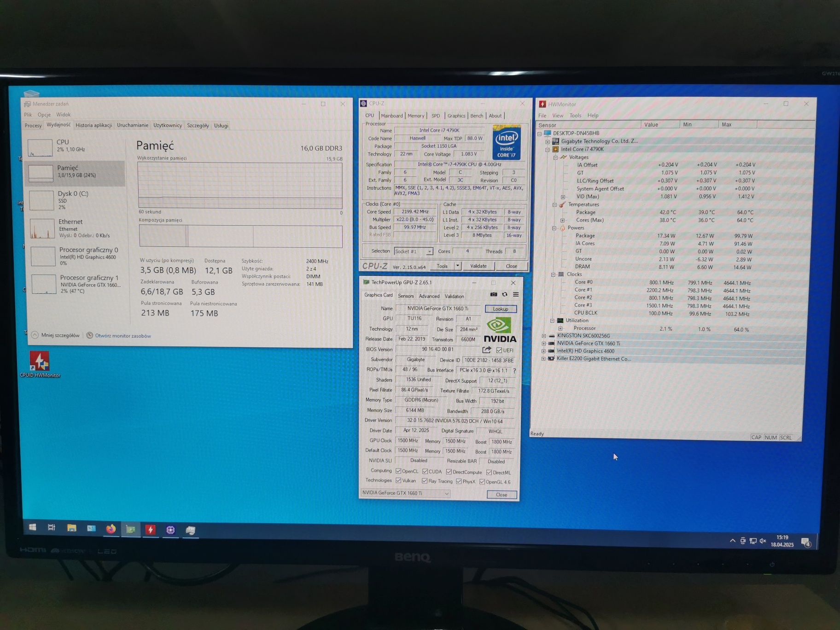Switch to the Mainboard tab in CPU-Z
Viewport: 840px width, 630px height.
[x=392, y=116]
